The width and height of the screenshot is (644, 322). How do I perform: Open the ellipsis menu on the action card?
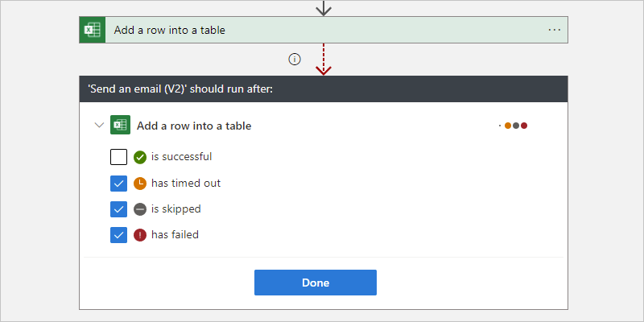point(554,30)
